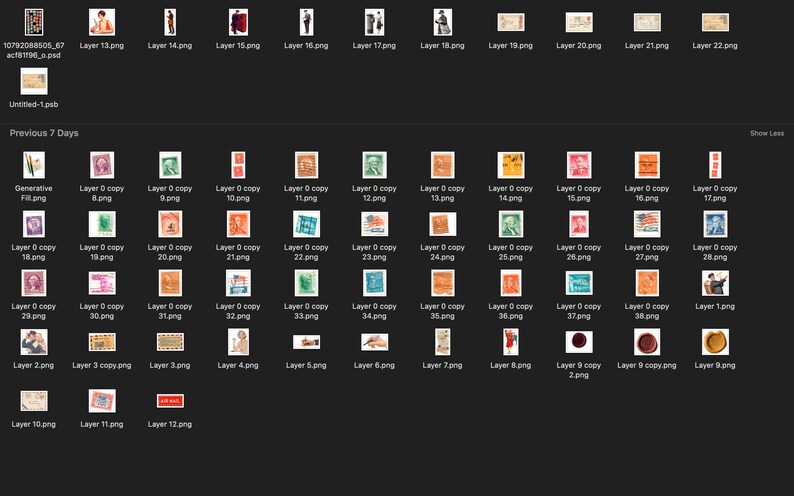Click file name Layer 0 copy 32.png
794x496 pixels.
click(x=238, y=311)
